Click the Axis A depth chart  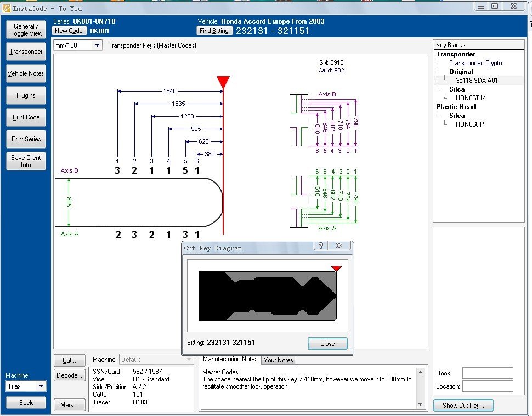[324, 200]
